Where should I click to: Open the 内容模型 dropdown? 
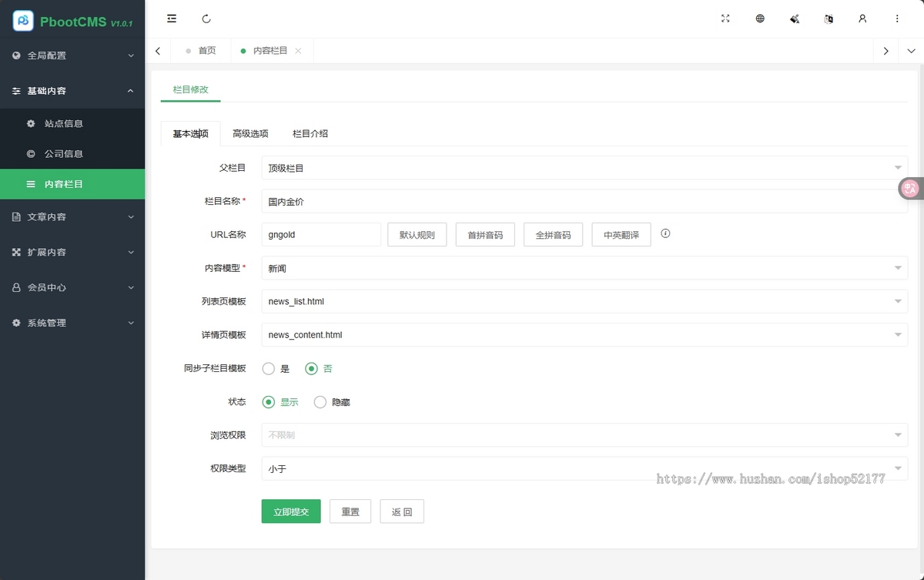point(584,268)
